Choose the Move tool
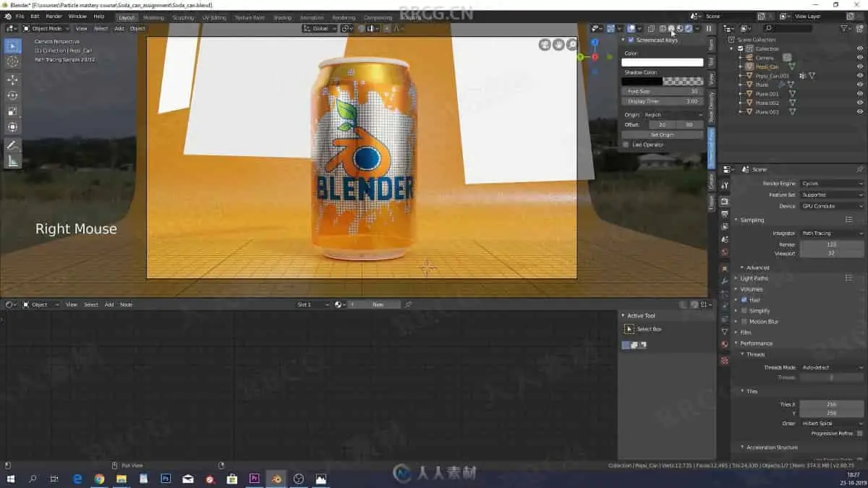The image size is (868, 488). (x=12, y=80)
